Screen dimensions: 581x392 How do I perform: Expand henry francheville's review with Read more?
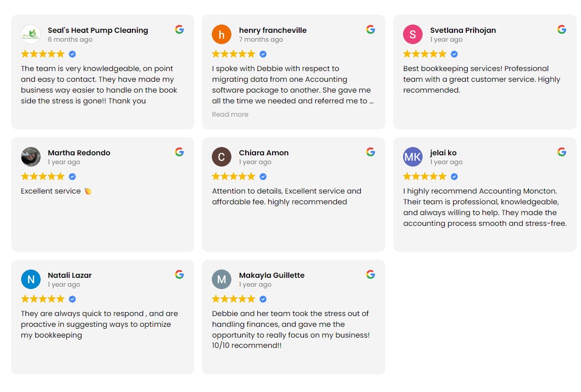click(x=230, y=114)
